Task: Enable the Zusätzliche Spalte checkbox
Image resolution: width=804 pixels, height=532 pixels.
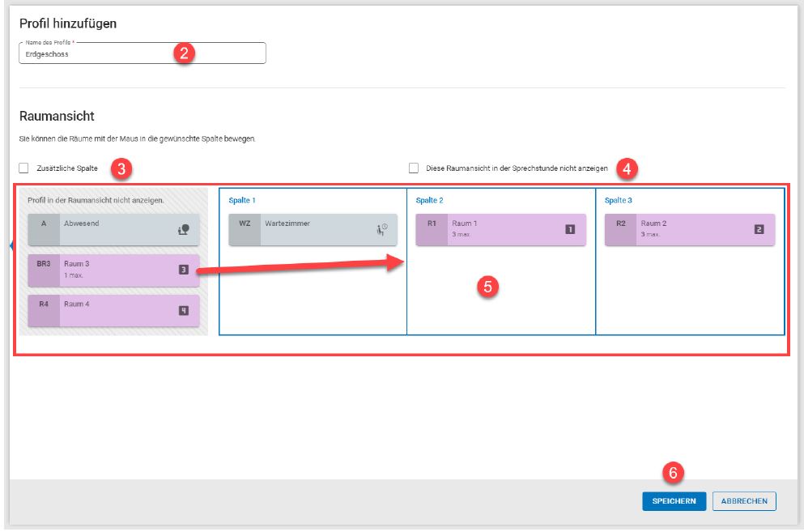Action: (x=24, y=168)
